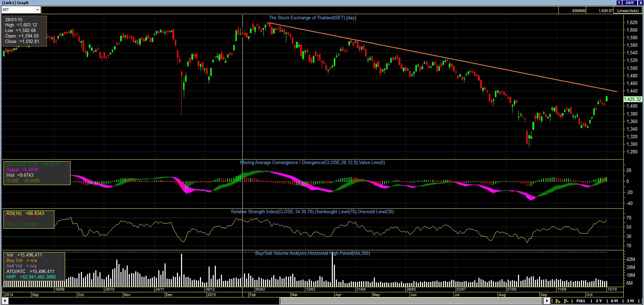
Task: Click the 42M volume axis label
Action: click(631, 260)
